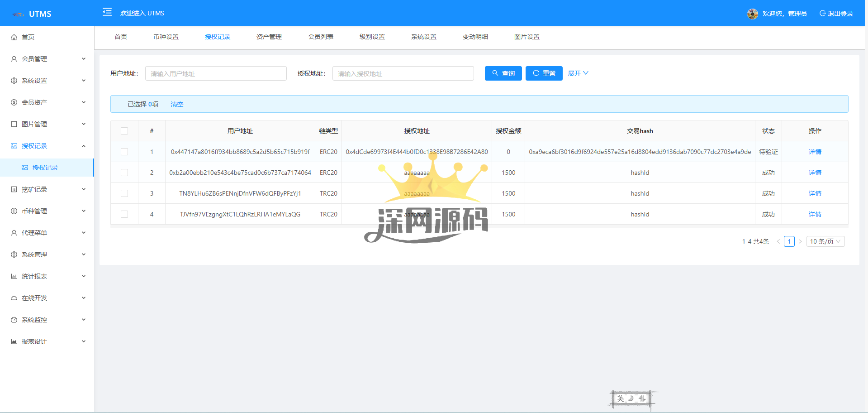Select the checkbox for row 3

coord(124,193)
